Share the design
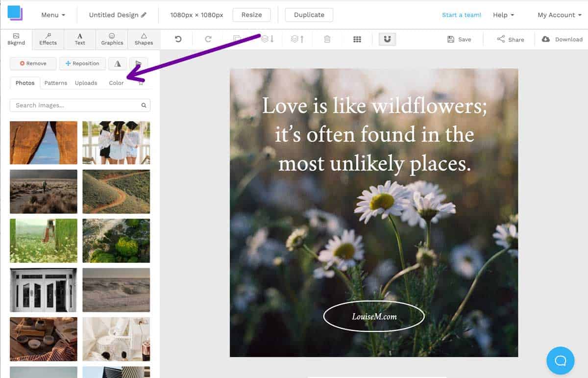 510,39
